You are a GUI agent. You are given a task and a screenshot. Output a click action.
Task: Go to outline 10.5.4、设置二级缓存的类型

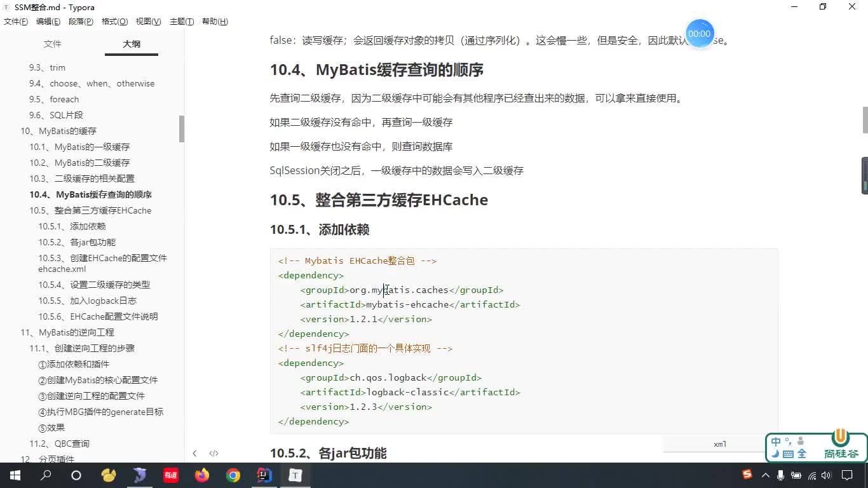pos(94,285)
